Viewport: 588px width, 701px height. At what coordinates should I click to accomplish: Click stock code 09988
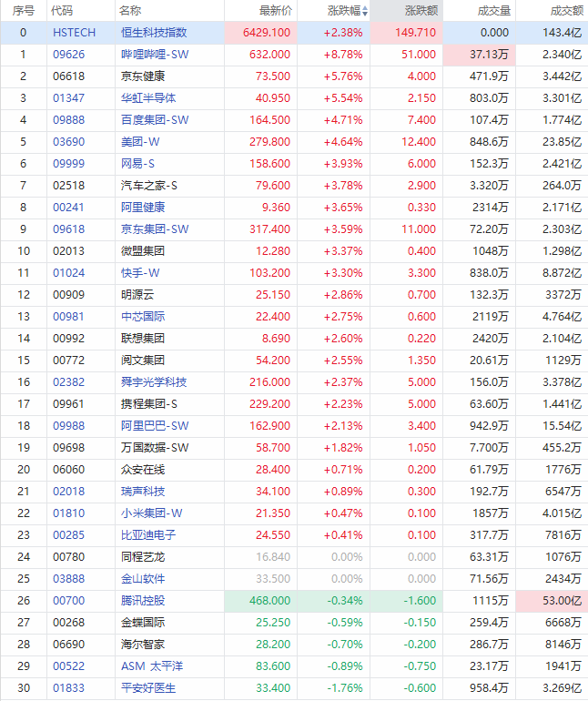pyautogui.click(x=69, y=426)
